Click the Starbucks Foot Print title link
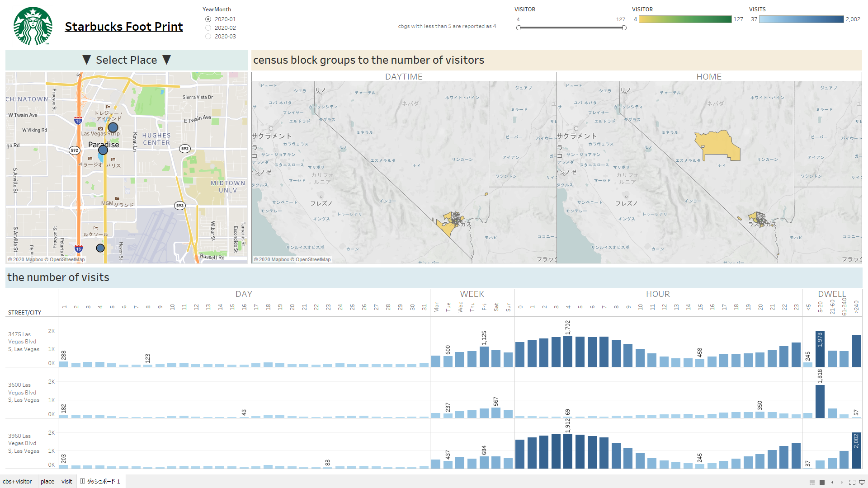 coord(124,27)
